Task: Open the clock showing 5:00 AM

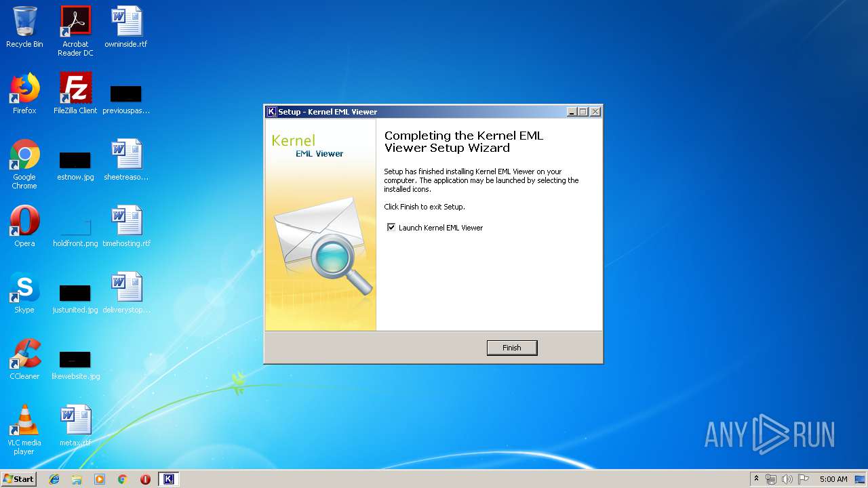Action: click(x=833, y=479)
